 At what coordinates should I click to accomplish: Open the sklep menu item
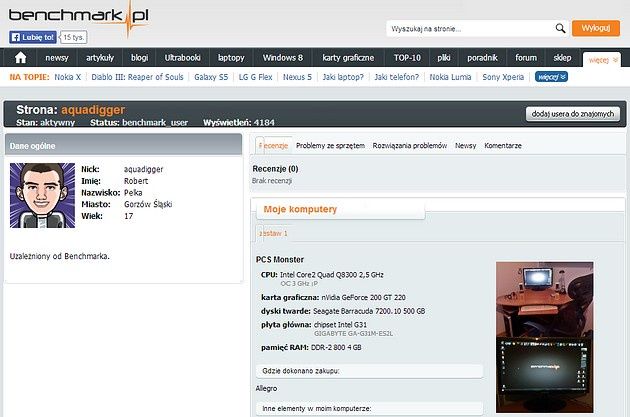tap(562, 58)
